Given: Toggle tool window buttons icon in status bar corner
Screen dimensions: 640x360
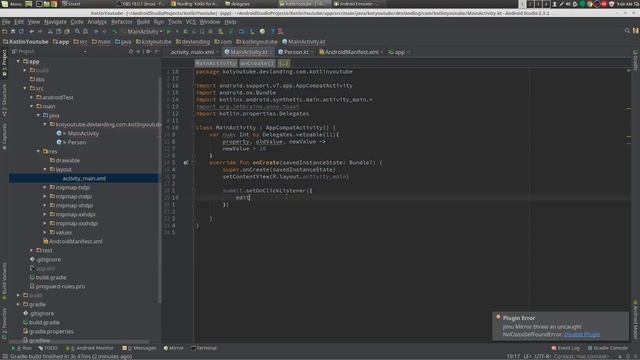Looking at the screenshot, I should click(5, 356).
